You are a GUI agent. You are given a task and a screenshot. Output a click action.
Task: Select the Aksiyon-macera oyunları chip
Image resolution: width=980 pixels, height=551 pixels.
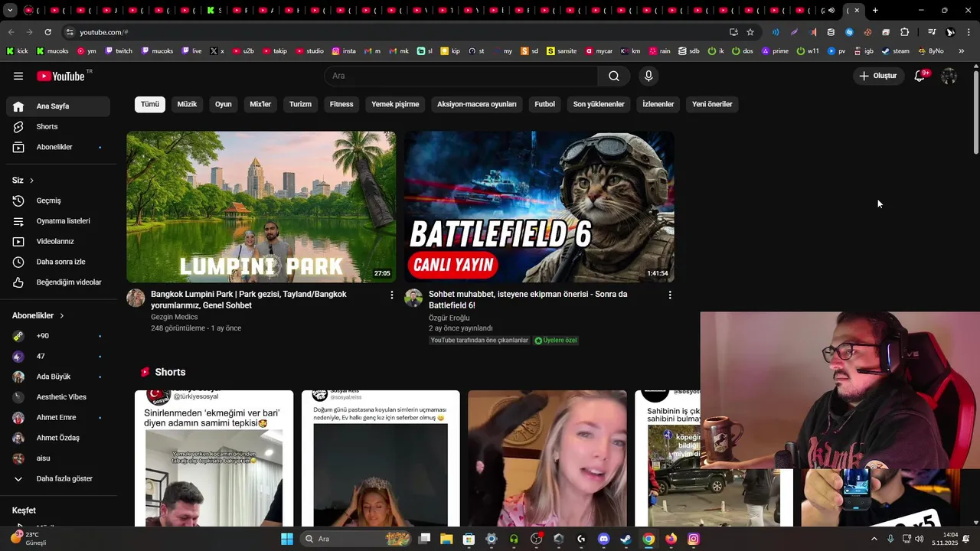(477, 104)
